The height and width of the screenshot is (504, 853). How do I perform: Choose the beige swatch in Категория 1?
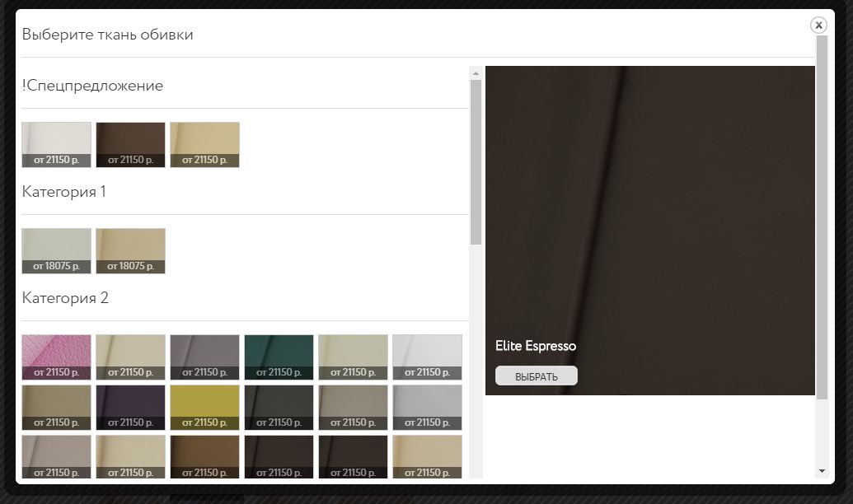coord(130,246)
